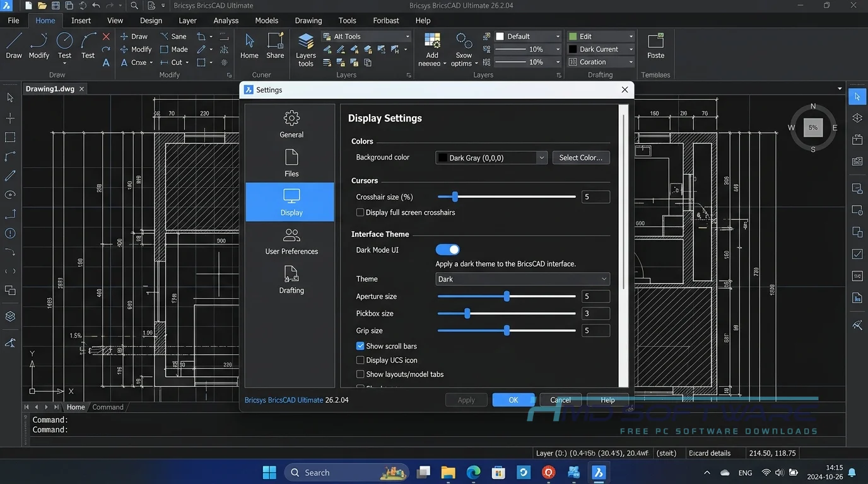Enable Show layouts/model tabs checkbox
The height and width of the screenshot is (484, 868).
[360, 374]
